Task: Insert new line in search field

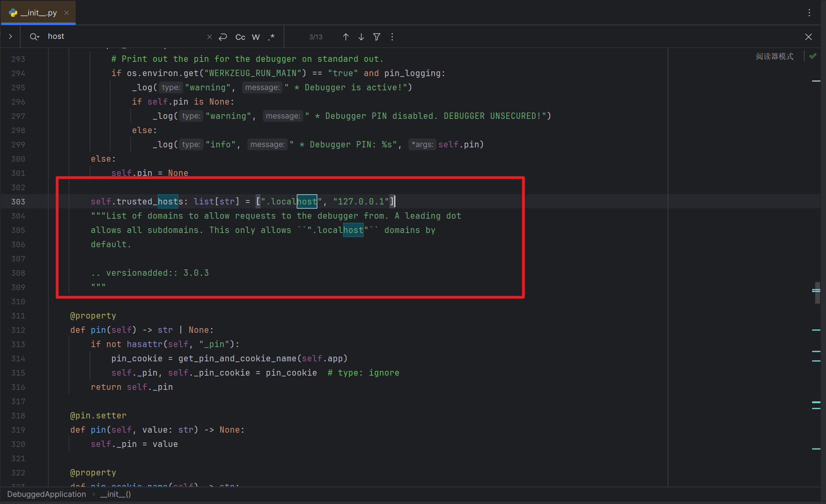Action: [x=223, y=37]
